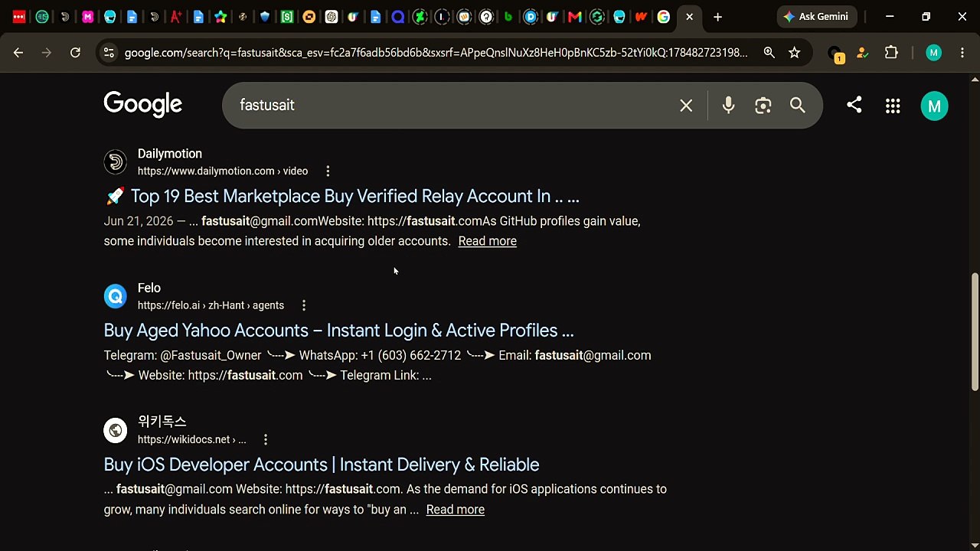The height and width of the screenshot is (551, 980).
Task: Open Top 19 Best Marketplace result
Action: (341, 196)
